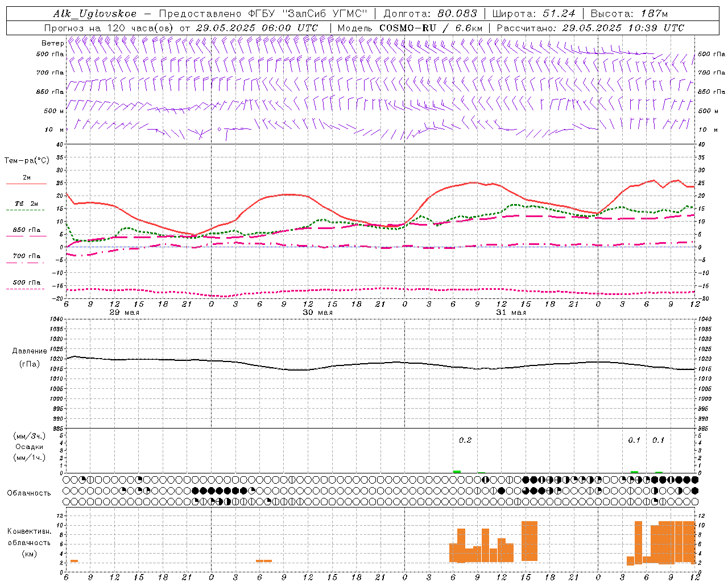Click the 30 мая date label
Viewport: 728px width, 582px height.
(318, 313)
